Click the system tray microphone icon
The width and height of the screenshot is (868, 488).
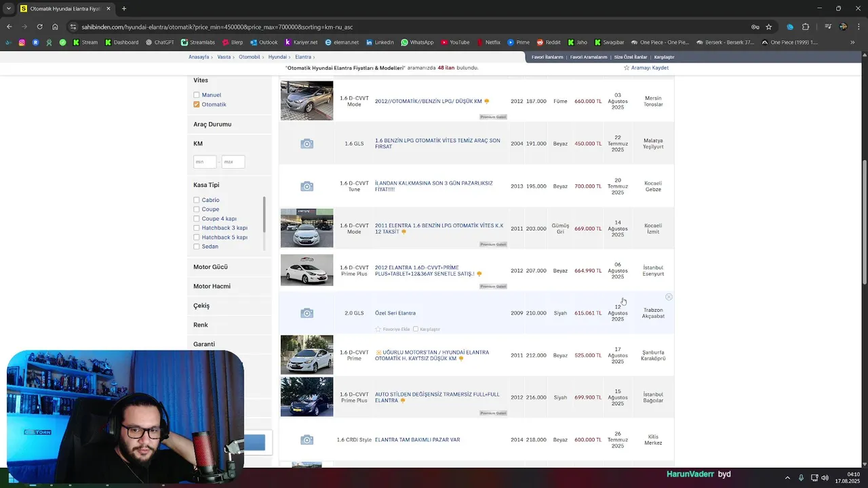click(x=801, y=478)
